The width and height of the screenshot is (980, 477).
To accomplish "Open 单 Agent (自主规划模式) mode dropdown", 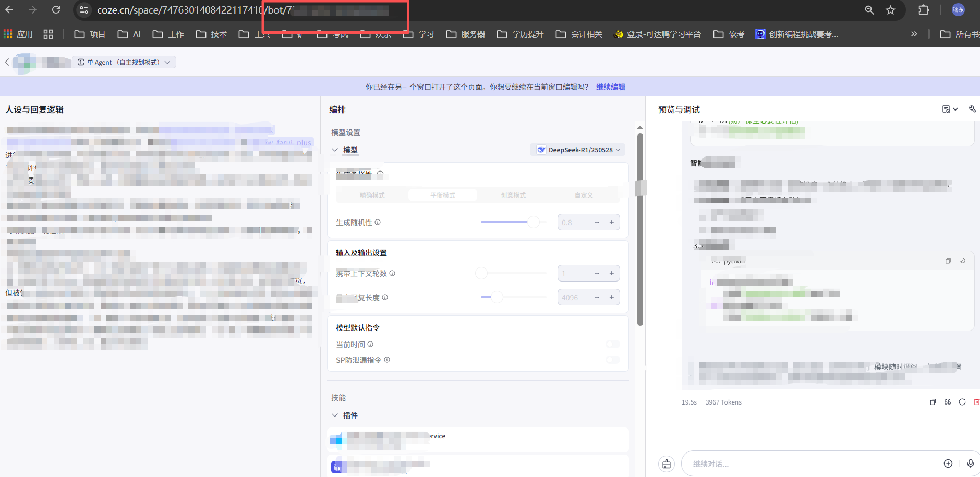I will (124, 62).
